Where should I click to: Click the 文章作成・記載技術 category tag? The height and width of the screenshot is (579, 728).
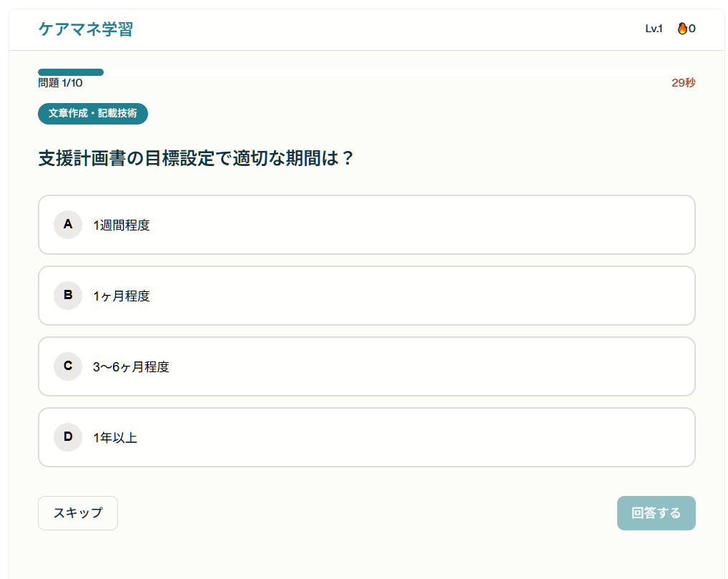pos(93,114)
